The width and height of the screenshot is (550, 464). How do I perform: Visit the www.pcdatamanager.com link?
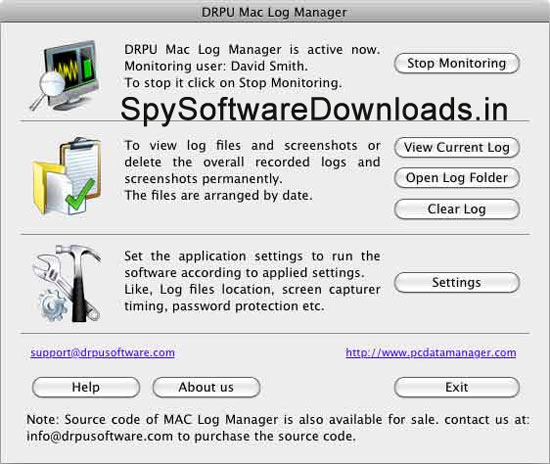[431, 352]
